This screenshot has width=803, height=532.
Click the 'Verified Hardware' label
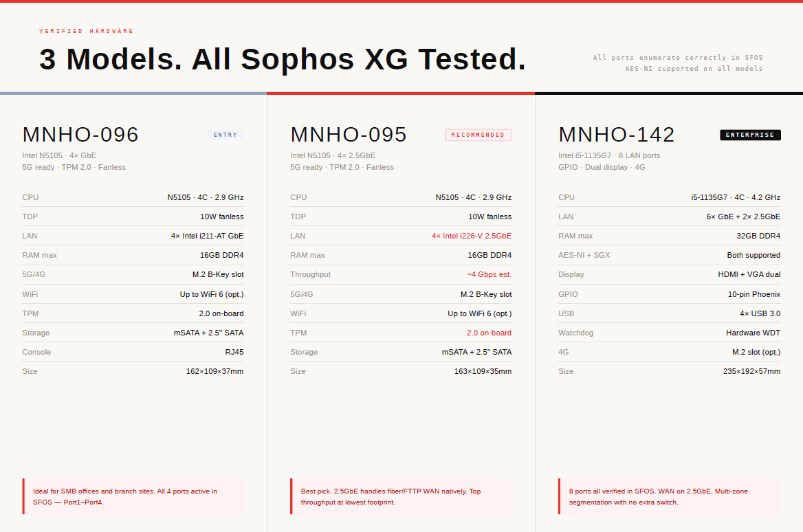(x=87, y=31)
